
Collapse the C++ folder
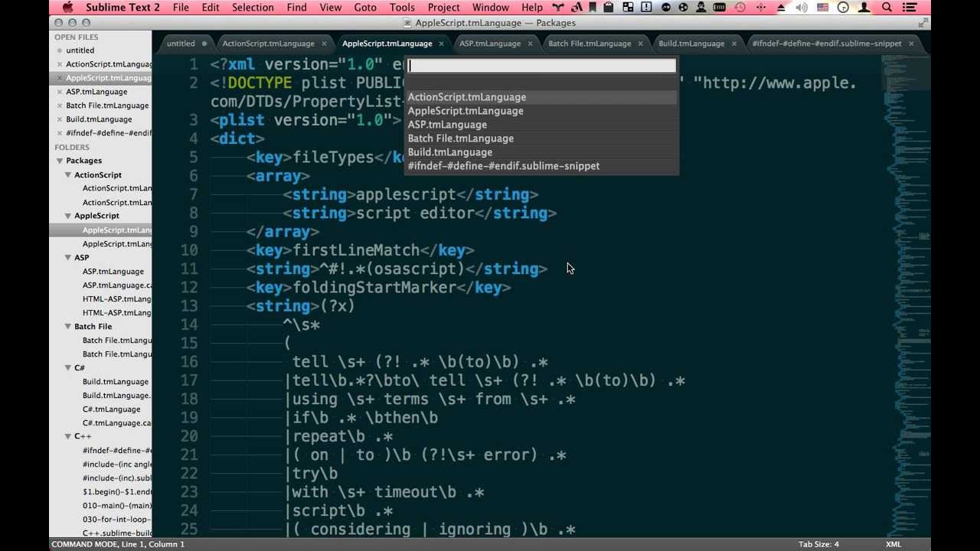tap(67, 436)
